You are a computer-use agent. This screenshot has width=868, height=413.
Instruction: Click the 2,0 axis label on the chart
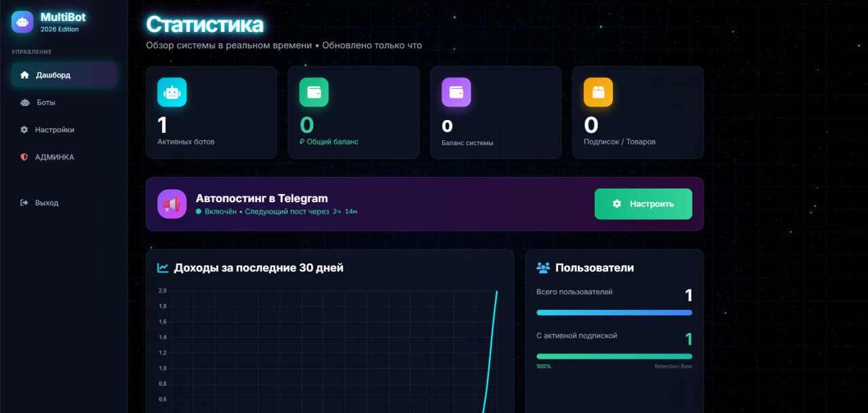click(x=162, y=291)
